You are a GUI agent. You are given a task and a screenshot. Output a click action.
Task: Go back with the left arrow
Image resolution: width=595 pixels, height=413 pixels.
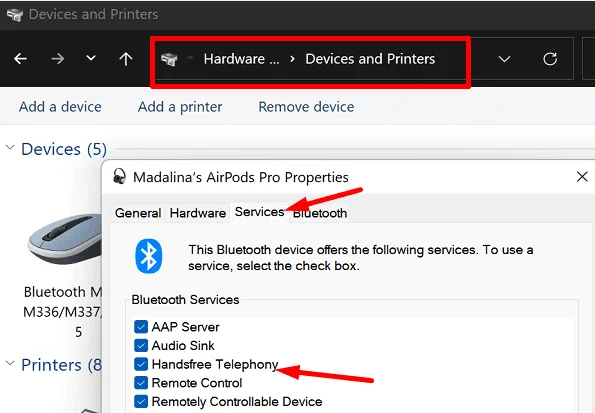(x=20, y=59)
